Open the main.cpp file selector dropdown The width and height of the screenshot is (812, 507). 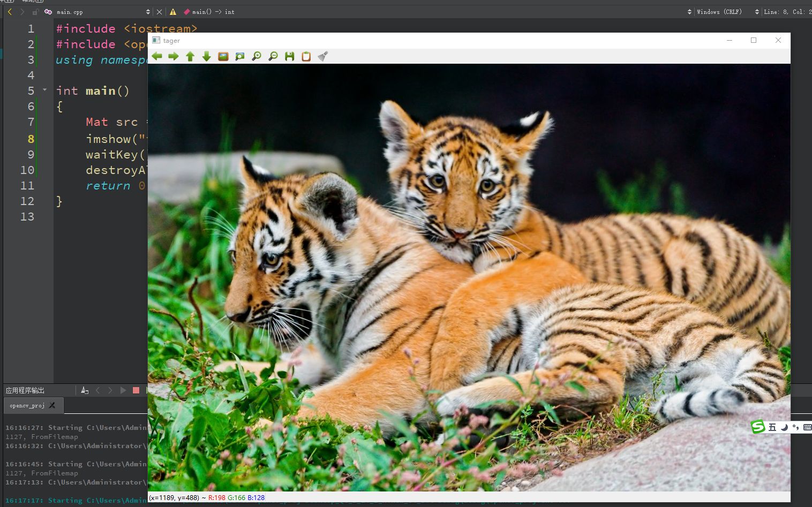click(x=104, y=12)
